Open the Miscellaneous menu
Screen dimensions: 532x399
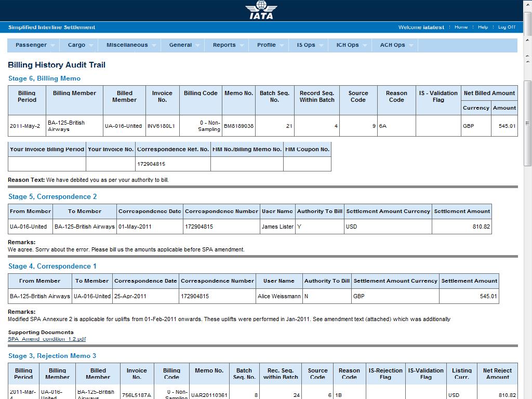coord(127,45)
